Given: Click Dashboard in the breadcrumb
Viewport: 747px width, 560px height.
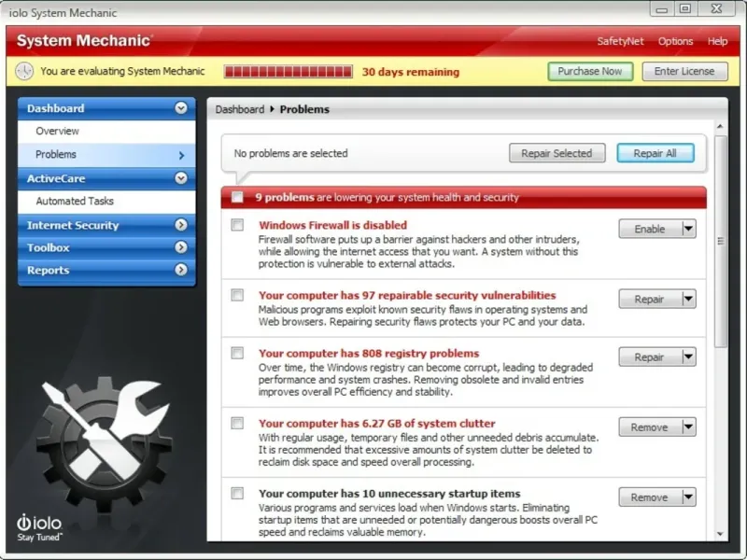Looking at the screenshot, I should pos(240,109).
